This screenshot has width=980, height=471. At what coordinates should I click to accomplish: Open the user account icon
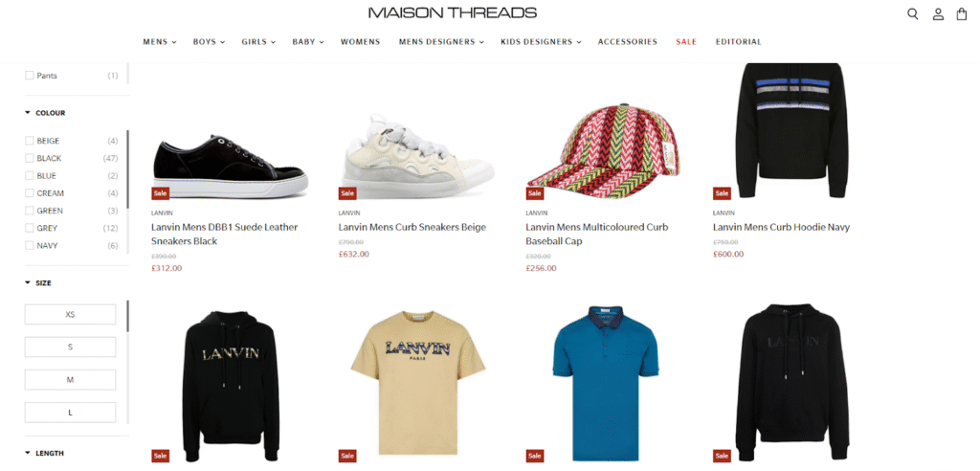coord(938,13)
